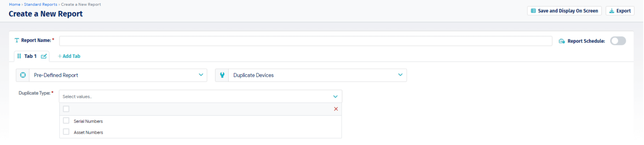This screenshot has width=644, height=145.
Task: Tick the select-all checkbox in the dropdown list
Action: (66, 109)
